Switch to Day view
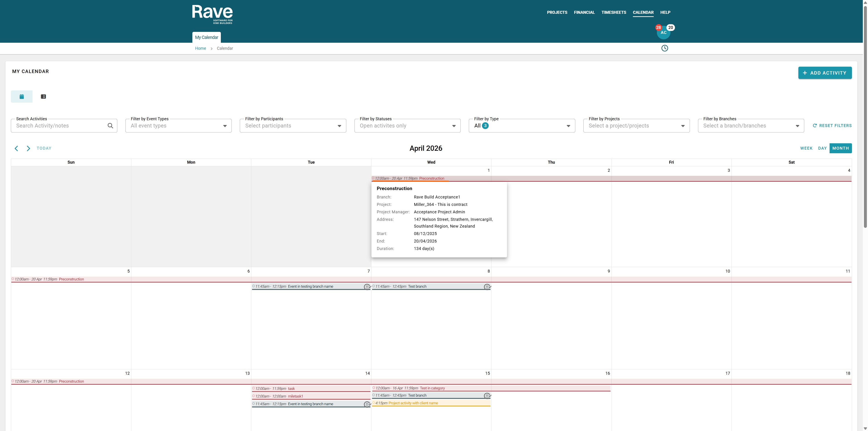The height and width of the screenshot is (431, 868). tap(822, 148)
